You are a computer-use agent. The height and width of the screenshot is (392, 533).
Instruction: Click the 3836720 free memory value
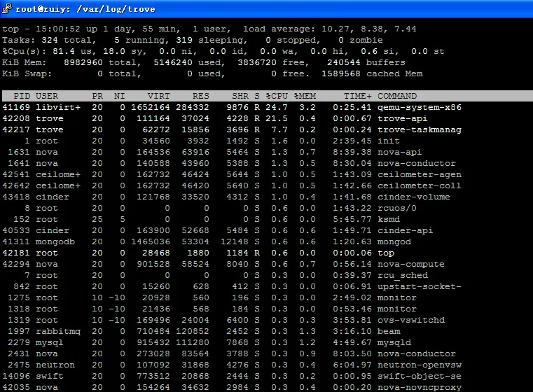[x=257, y=62]
